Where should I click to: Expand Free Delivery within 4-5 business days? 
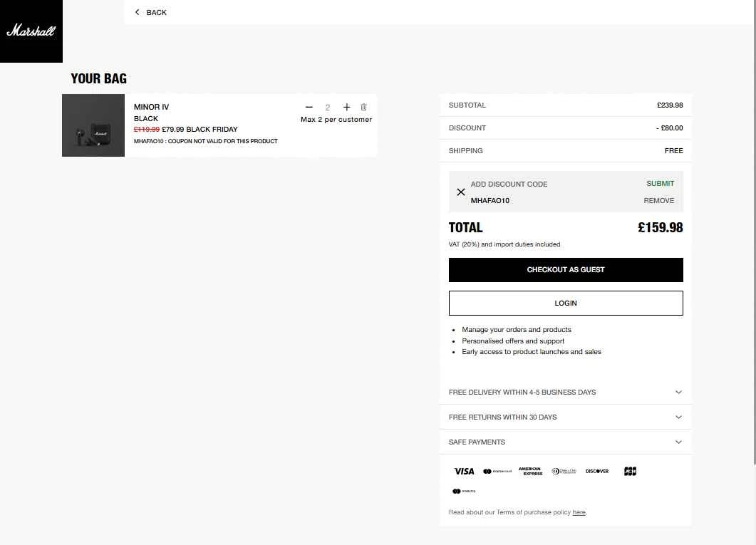566,393
